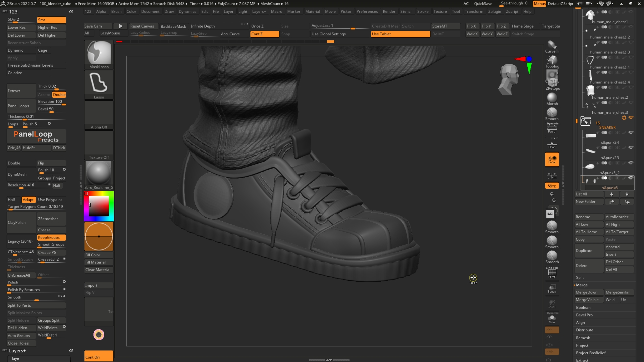Open the SNEAKER folder gear settings
The image size is (644, 362).
(x=624, y=118)
